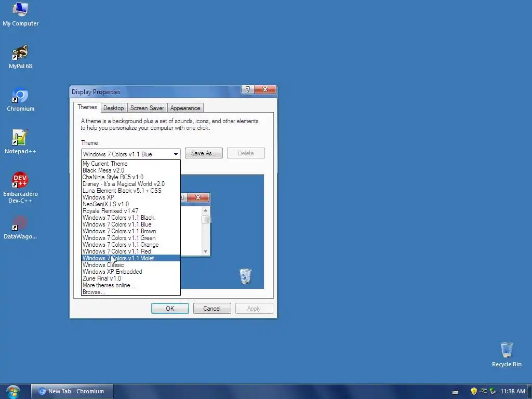The width and height of the screenshot is (532, 399).
Task: Click the safely remove hardware tray icon
Action: (x=493, y=391)
